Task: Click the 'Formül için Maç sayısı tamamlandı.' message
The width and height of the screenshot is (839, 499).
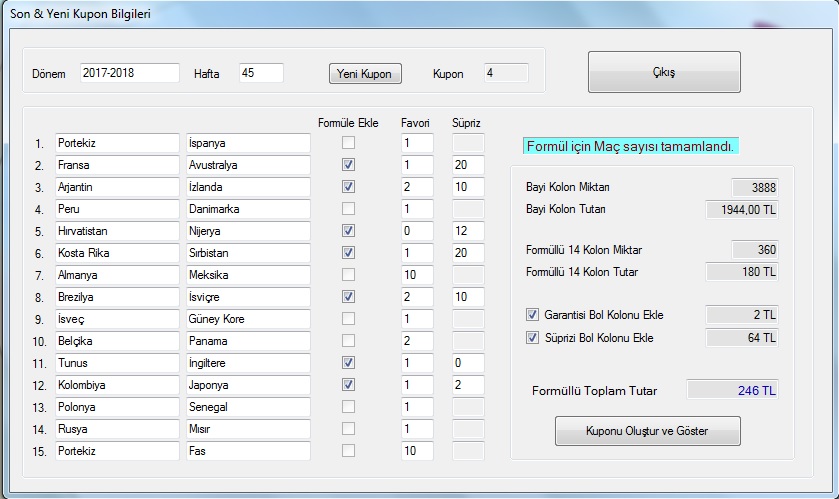Action: pyautogui.click(x=630, y=146)
